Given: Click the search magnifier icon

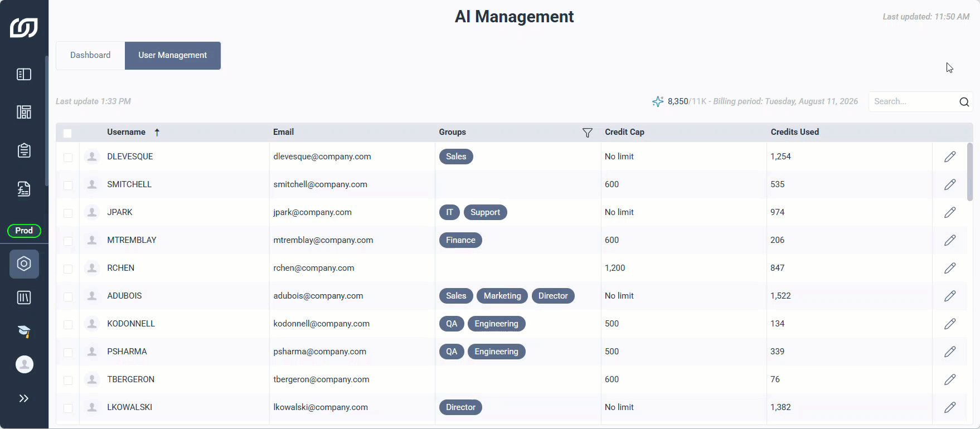Looking at the screenshot, I should 964,101.
